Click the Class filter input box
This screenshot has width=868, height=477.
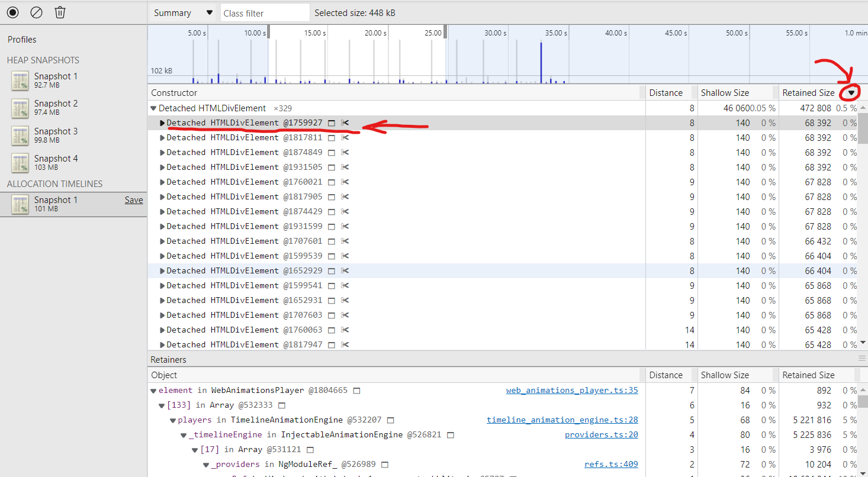(x=265, y=12)
